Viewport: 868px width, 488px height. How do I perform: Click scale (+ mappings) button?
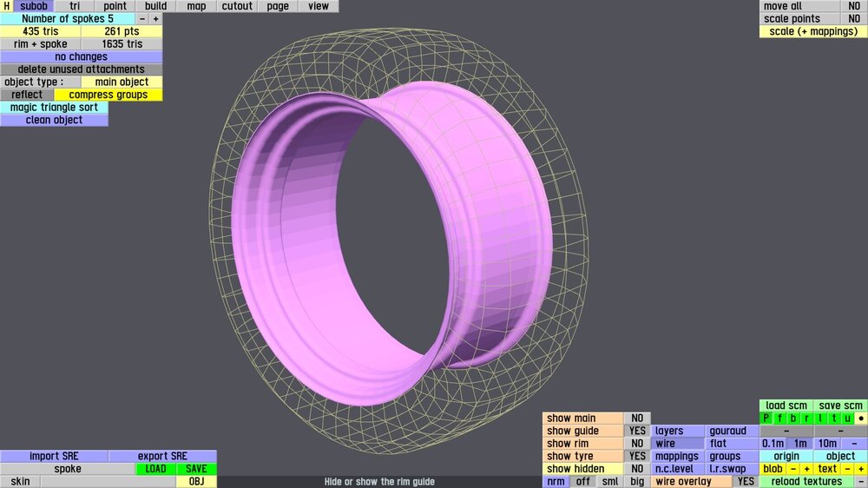[x=814, y=31]
